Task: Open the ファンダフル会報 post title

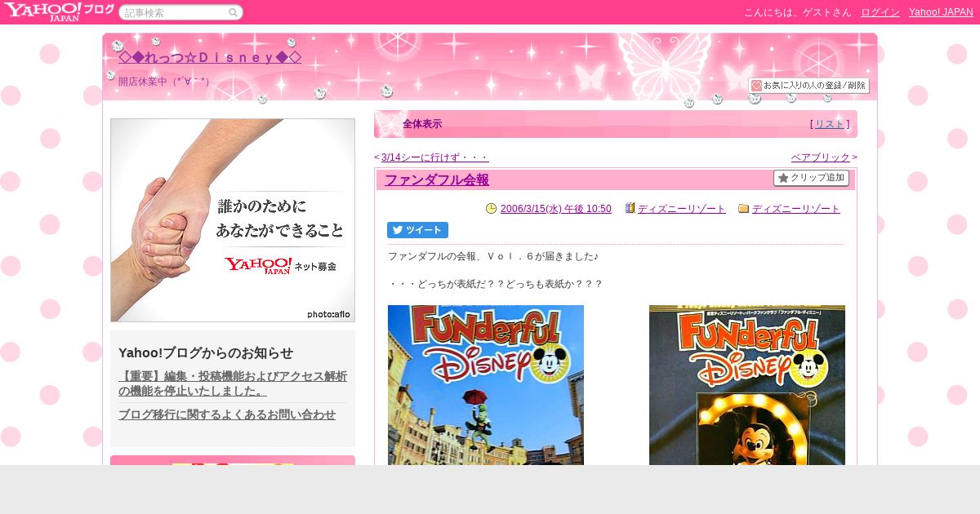Action: tap(437, 180)
